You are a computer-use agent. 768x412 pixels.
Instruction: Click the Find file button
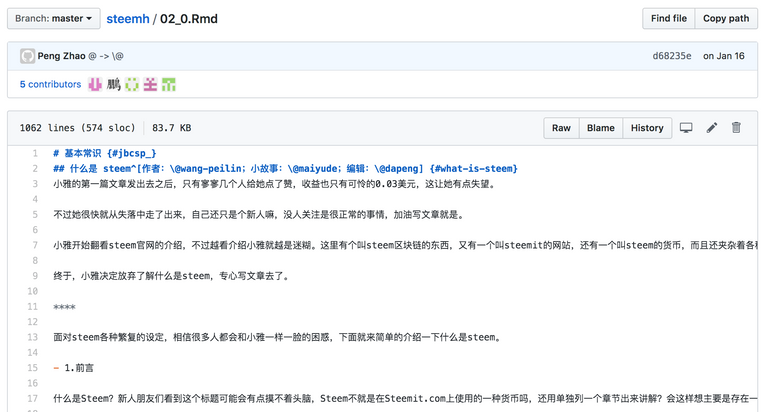(x=669, y=19)
